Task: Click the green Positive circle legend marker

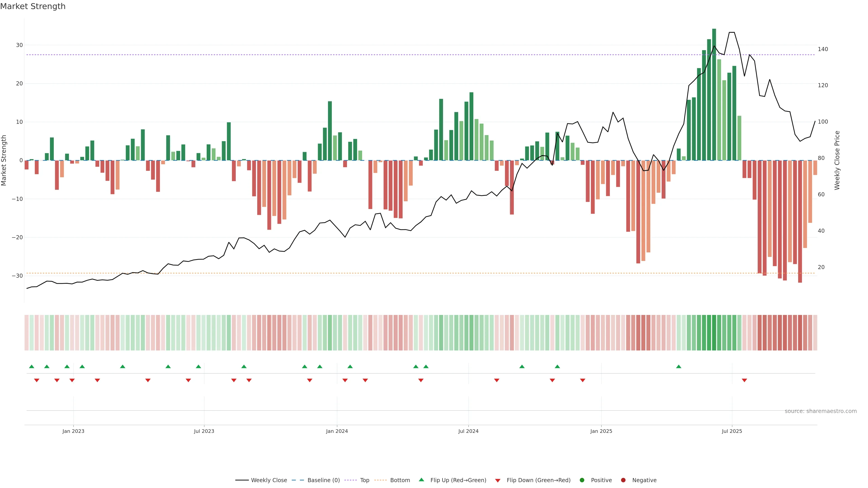Action: [x=582, y=480]
